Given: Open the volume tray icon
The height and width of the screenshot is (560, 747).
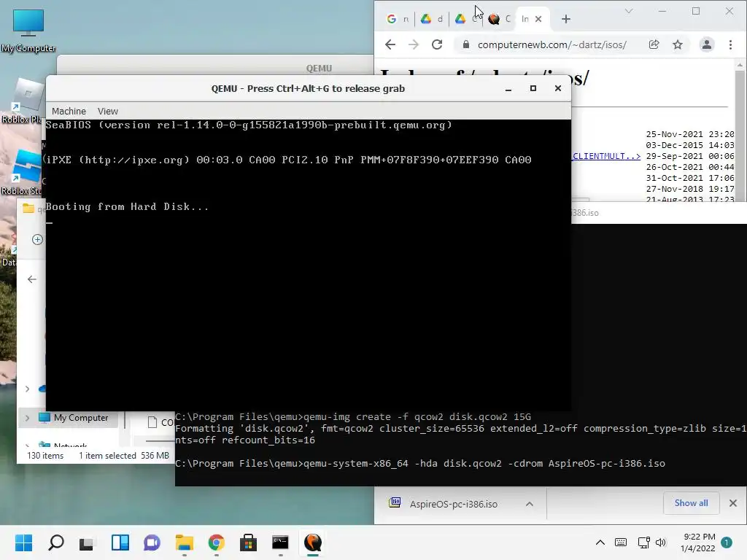Looking at the screenshot, I should (661, 542).
